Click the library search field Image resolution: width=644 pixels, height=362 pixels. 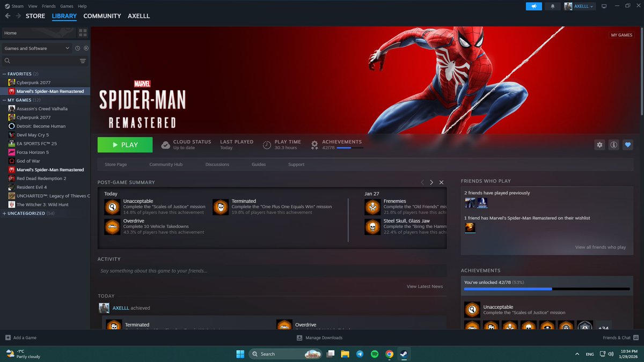tap(39, 61)
